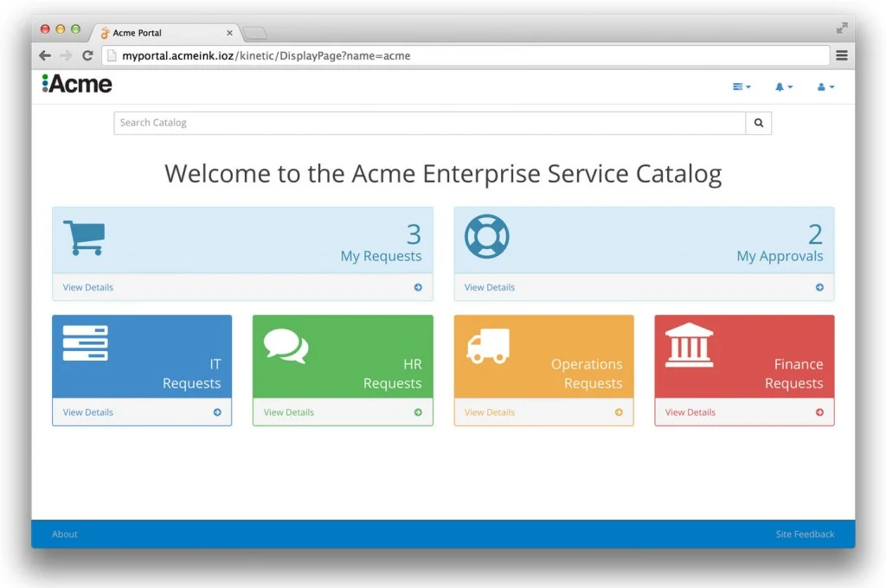Click the Acme logo in header

(x=78, y=84)
